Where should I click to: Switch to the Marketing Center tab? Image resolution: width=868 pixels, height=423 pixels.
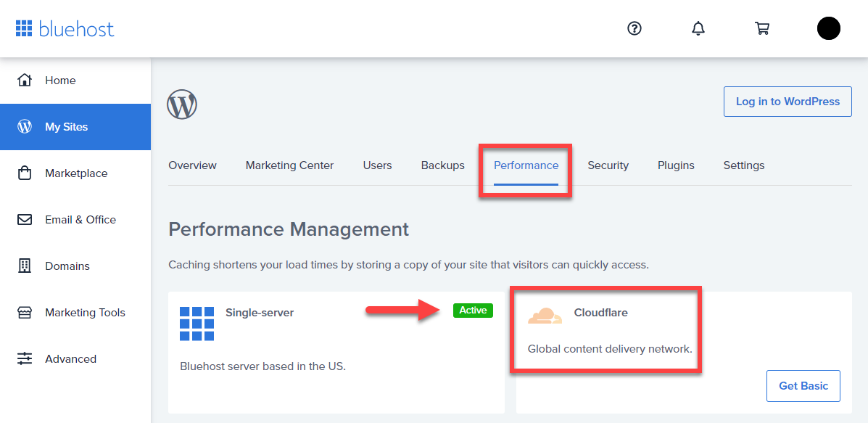coord(289,165)
